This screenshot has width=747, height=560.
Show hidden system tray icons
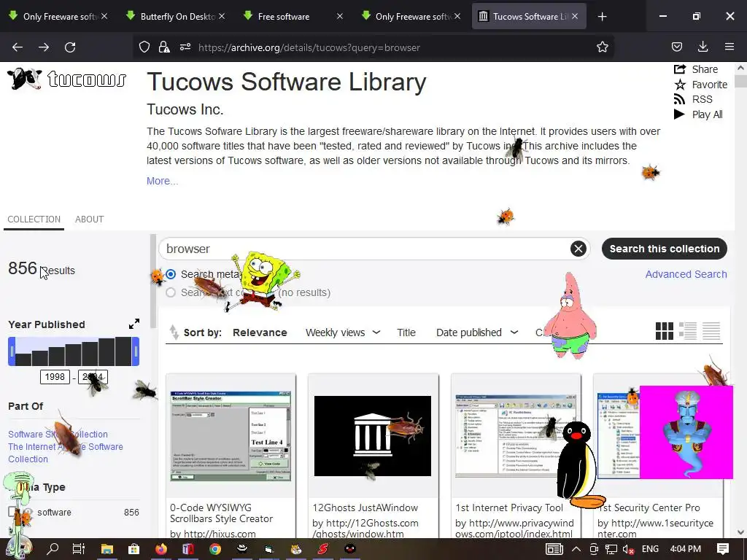576,549
